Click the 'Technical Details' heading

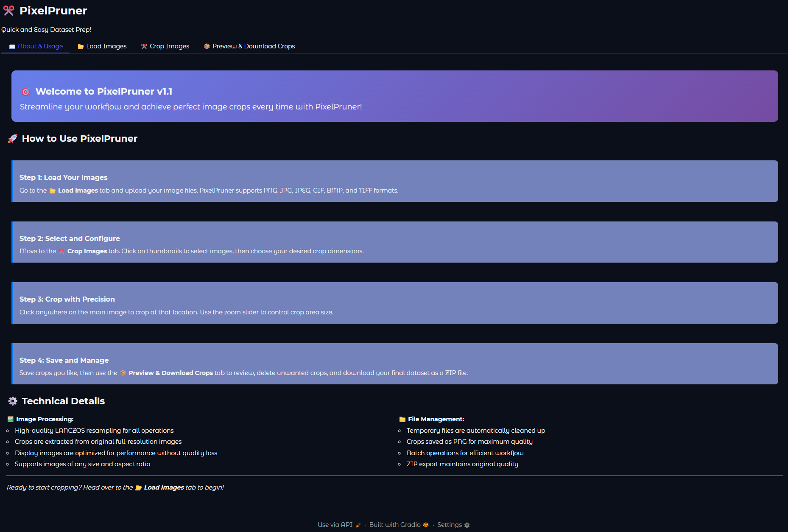point(63,401)
